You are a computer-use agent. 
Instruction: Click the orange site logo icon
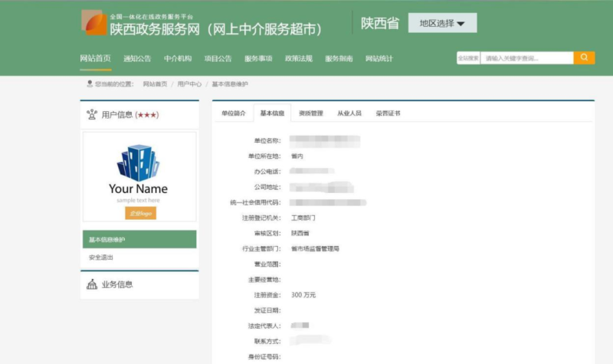[x=94, y=23]
